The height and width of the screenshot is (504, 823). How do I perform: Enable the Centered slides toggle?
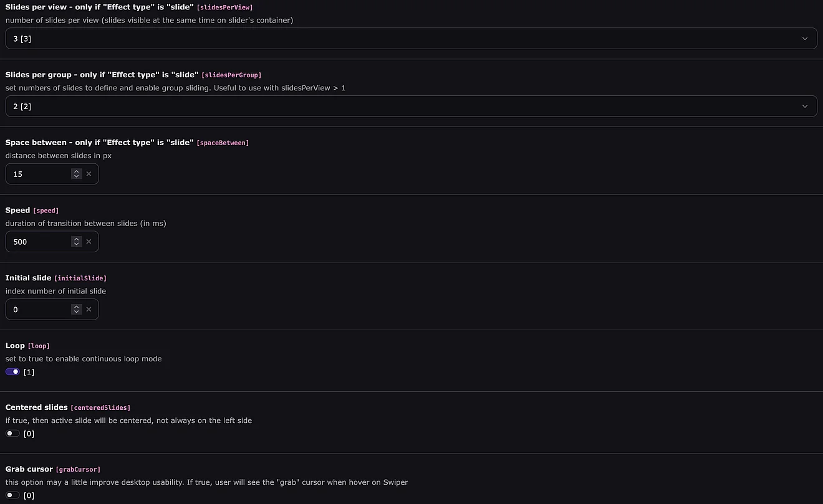[x=12, y=434]
